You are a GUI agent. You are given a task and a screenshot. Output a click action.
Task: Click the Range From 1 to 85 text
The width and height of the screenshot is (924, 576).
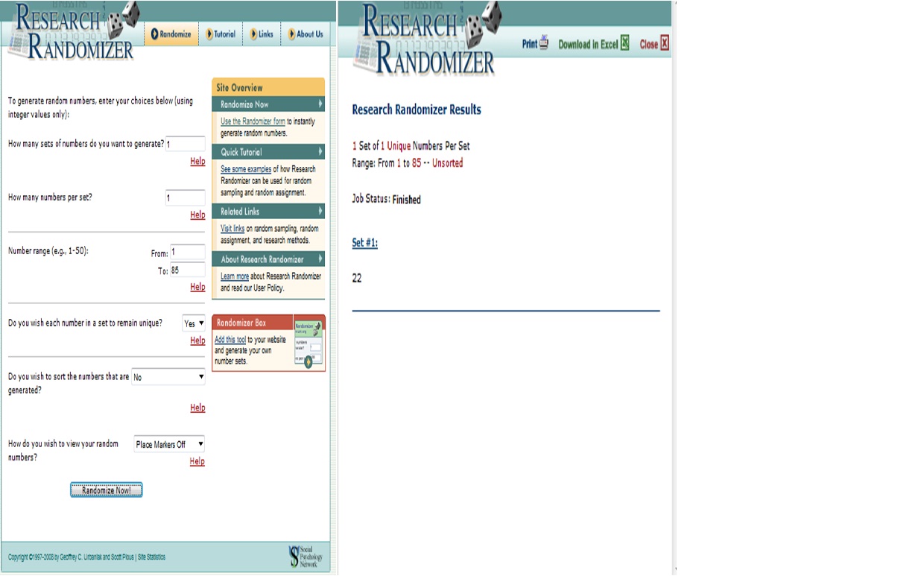coord(407,163)
